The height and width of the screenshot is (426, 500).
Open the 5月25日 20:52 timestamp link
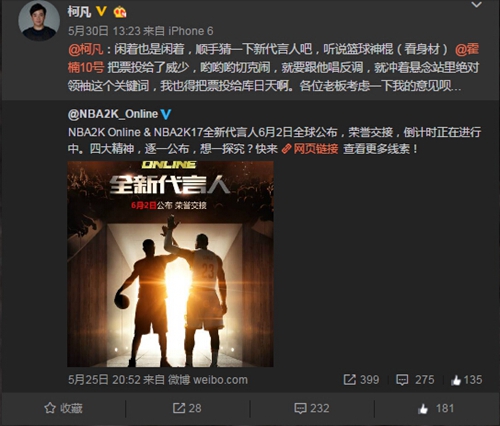[104, 380]
